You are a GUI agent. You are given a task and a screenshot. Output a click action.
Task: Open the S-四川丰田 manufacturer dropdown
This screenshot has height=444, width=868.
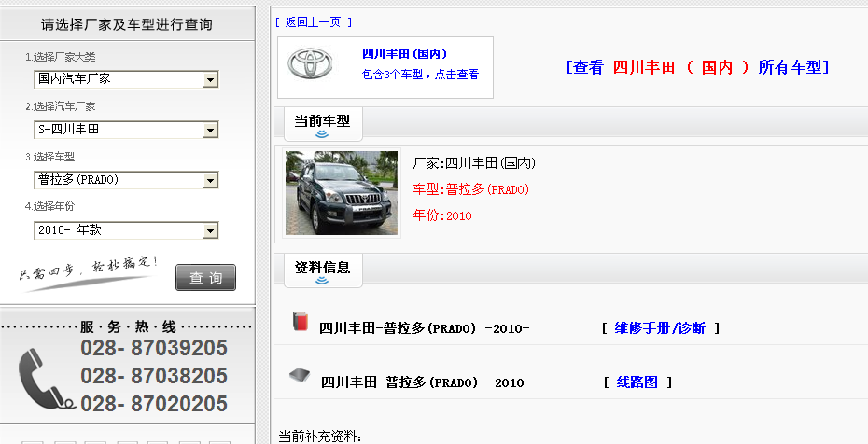pos(126,130)
